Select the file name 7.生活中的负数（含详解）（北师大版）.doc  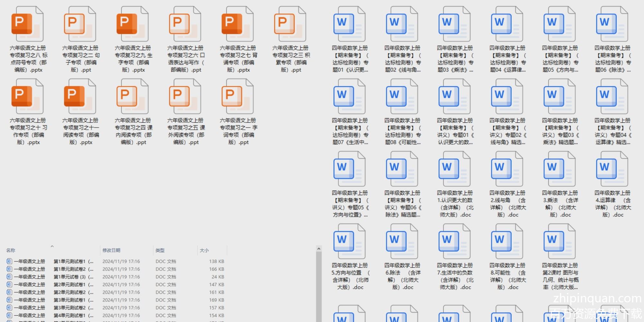click(455, 276)
